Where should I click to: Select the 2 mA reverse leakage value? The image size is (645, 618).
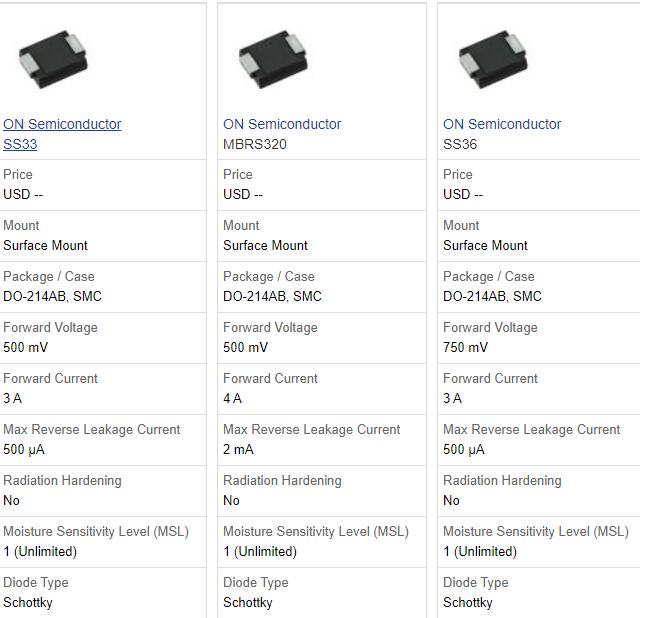click(x=238, y=449)
